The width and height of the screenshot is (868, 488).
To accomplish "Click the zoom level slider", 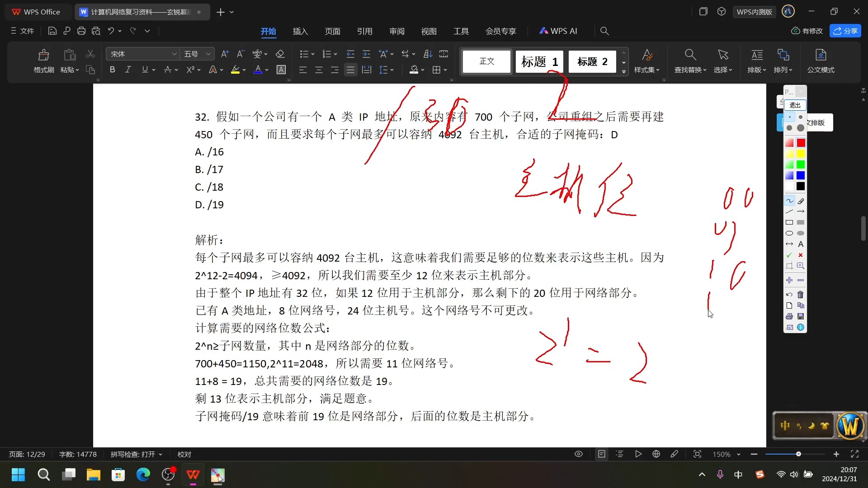I will point(798,455).
